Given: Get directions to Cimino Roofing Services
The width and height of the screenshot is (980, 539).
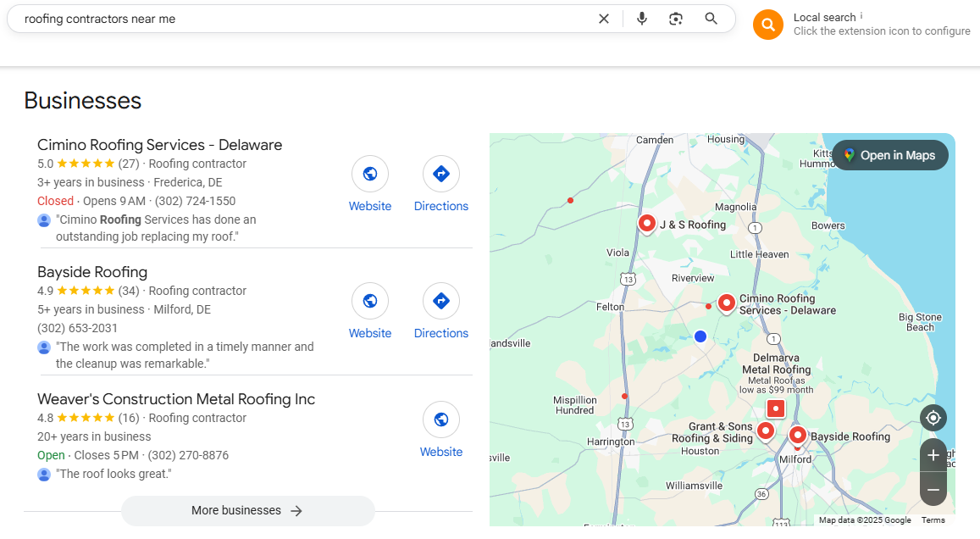Looking at the screenshot, I should click(441, 175).
